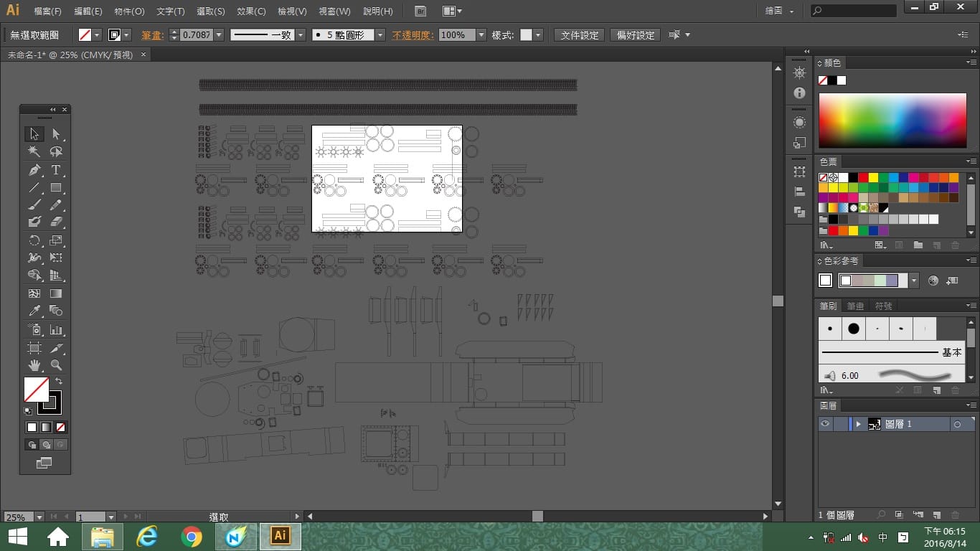Click the 文件設定 button
The height and width of the screenshot is (551, 980).
pos(580,34)
